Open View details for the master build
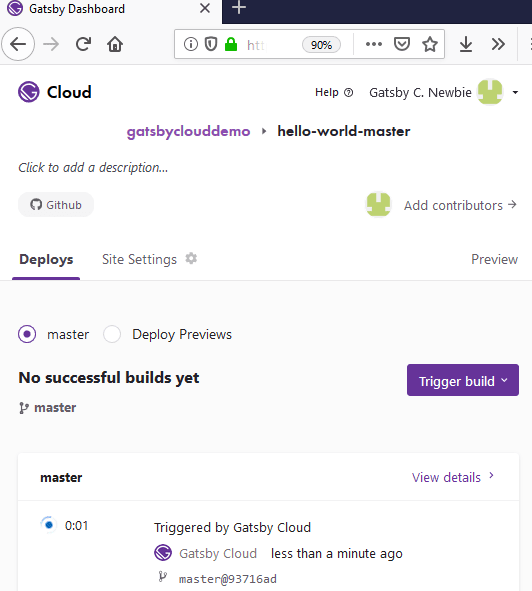This screenshot has height=591, width=532. coord(453,477)
